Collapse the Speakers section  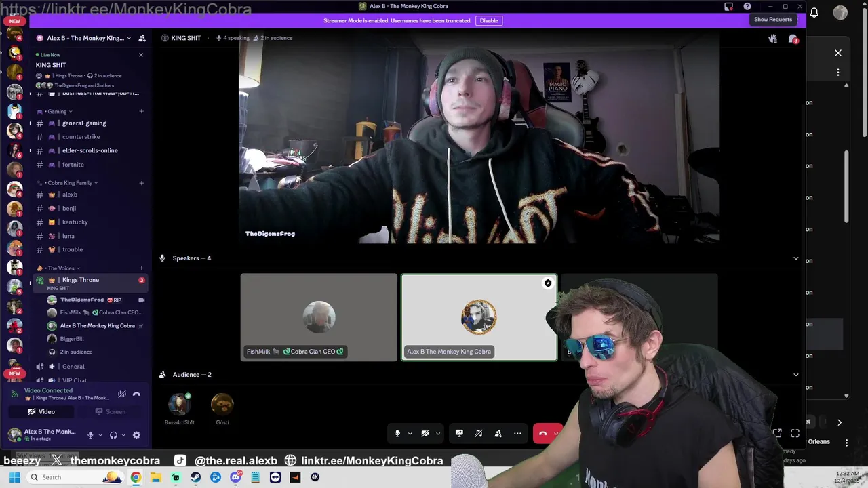796,258
